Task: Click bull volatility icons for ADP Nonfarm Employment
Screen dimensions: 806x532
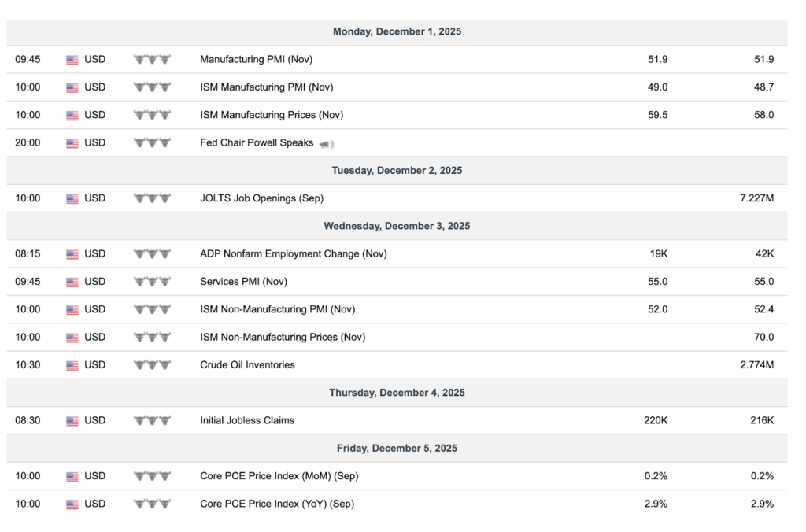Action: coord(152,254)
